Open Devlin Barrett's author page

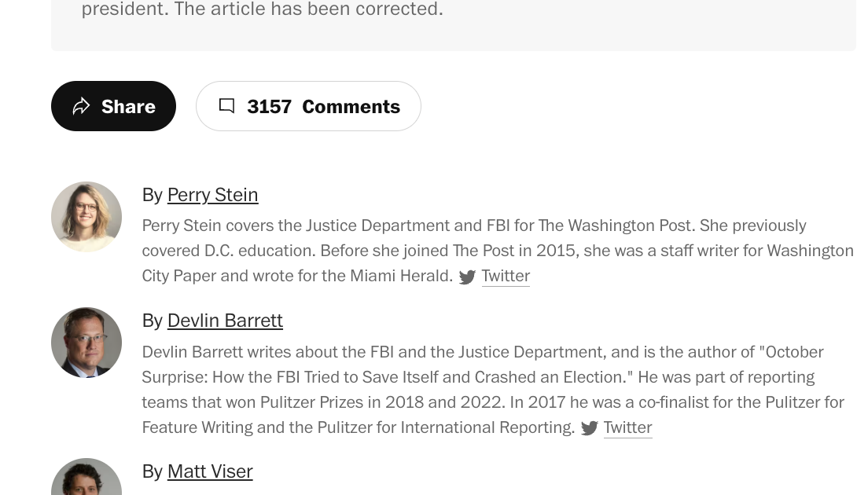point(226,321)
